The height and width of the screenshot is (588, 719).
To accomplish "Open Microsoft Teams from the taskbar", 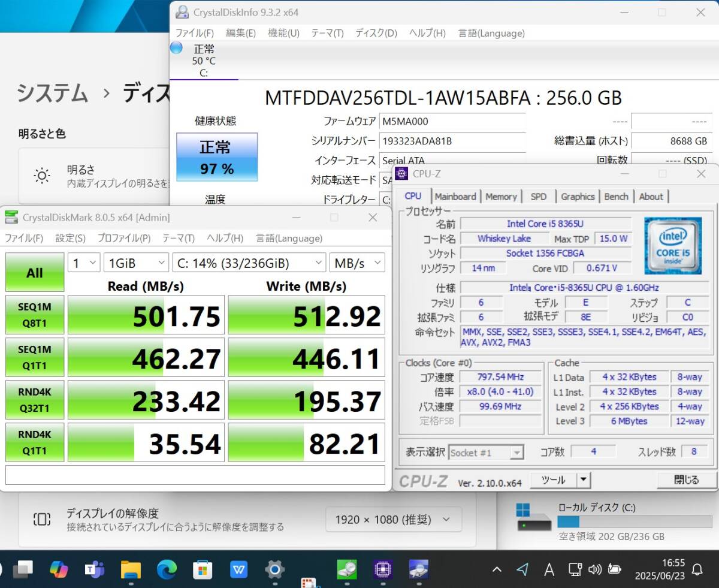I will [95, 569].
